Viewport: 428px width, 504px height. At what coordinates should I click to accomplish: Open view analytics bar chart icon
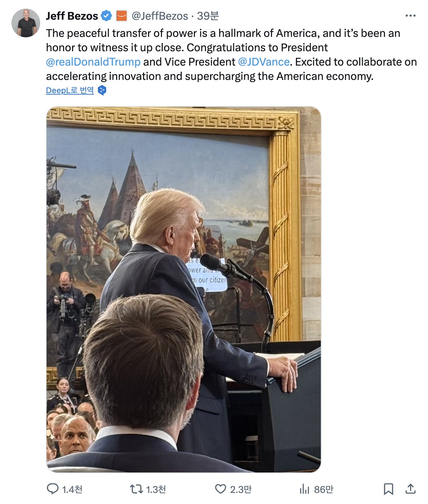point(304,489)
